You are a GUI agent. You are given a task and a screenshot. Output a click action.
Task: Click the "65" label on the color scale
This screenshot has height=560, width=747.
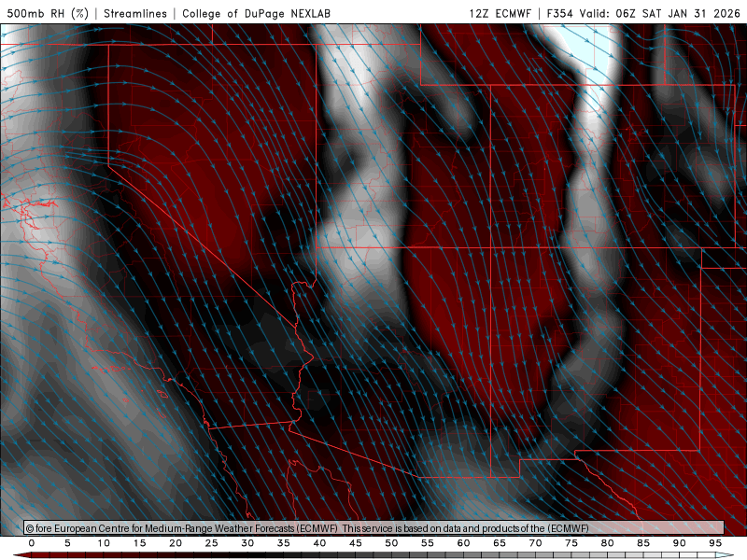coord(500,543)
